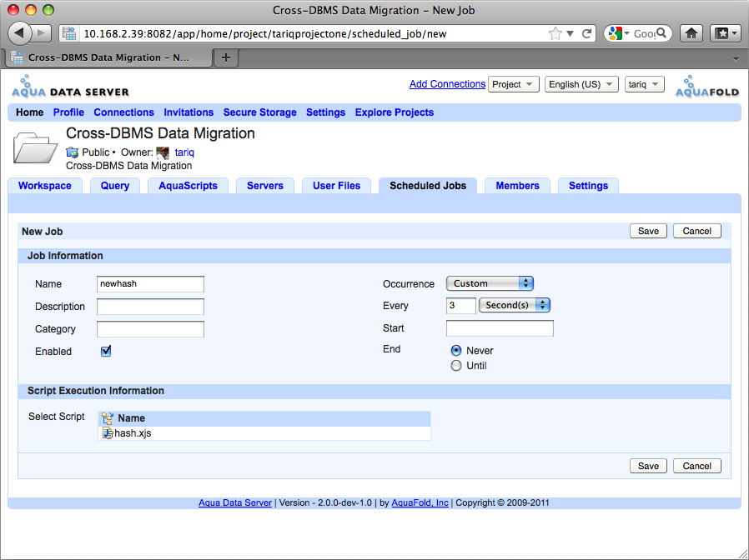Open Invitations in navigation bar
Image resolution: width=749 pixels, height=560 pixels.
tap(189, 112)
